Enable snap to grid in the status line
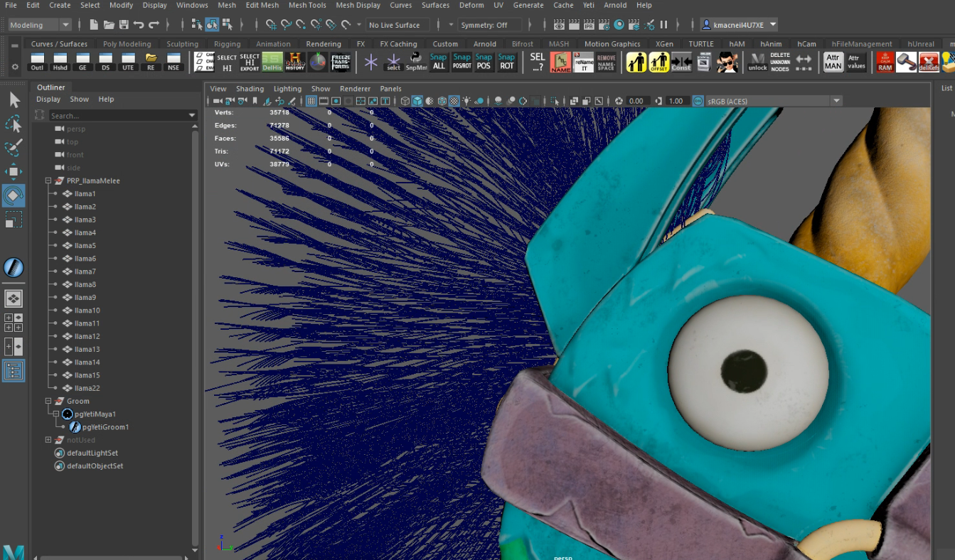Viewport: 955px width, 560px height. (x=270, y=24)
